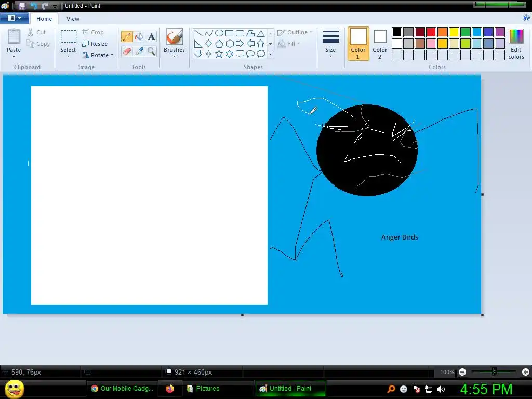532x399 pixels.
Task: Pick the red color swatch
Action: (431, 32)
